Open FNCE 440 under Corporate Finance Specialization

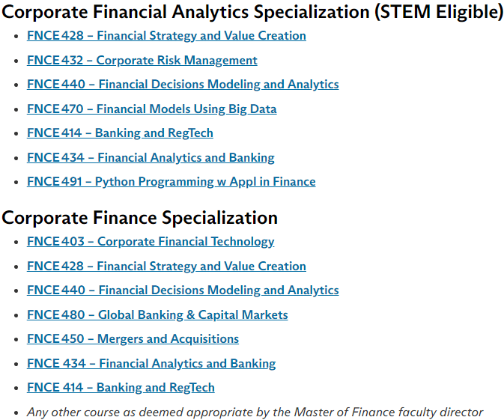(183, 290)
